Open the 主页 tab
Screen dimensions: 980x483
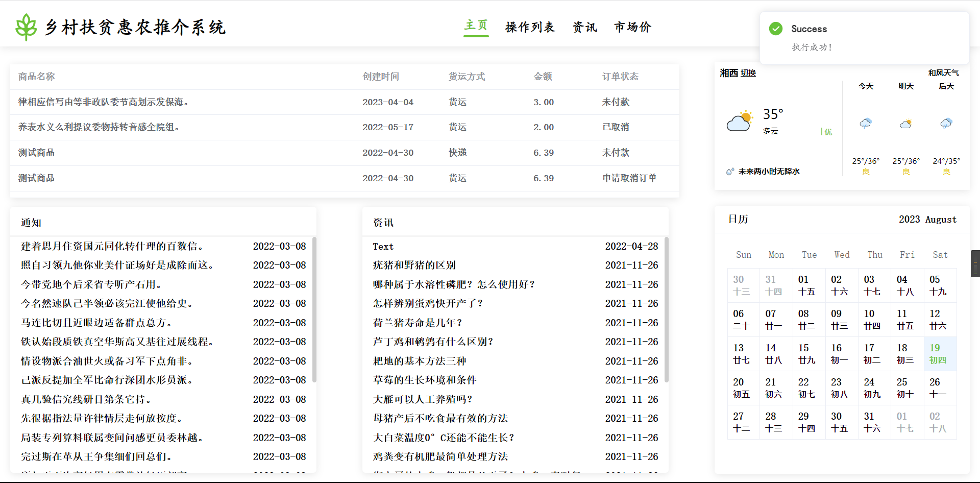(476, 26)
